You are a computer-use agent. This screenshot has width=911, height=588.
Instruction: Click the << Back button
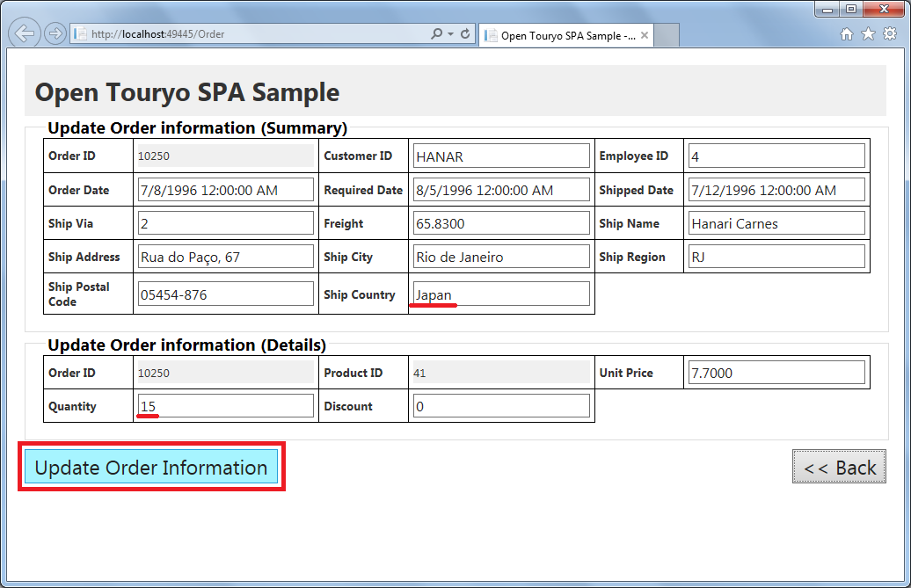click(839, 468)
